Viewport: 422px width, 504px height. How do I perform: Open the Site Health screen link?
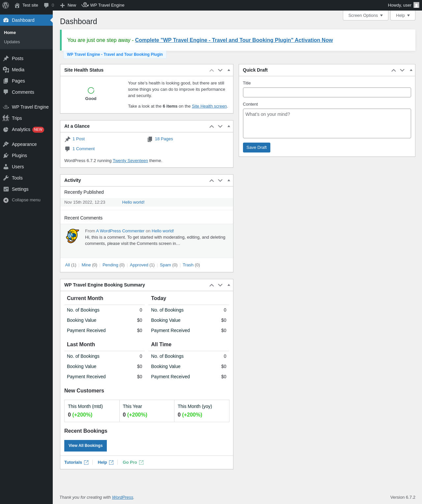209,106
